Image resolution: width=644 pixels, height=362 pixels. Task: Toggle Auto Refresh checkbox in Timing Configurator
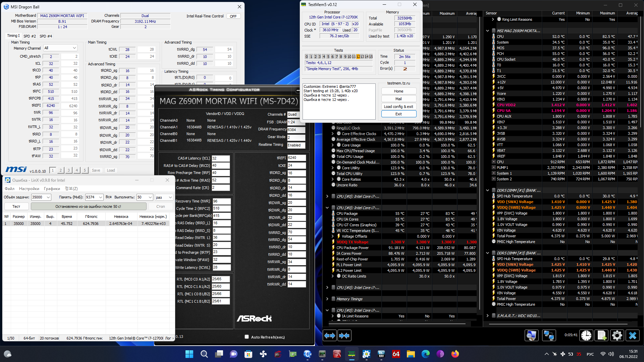247,337
